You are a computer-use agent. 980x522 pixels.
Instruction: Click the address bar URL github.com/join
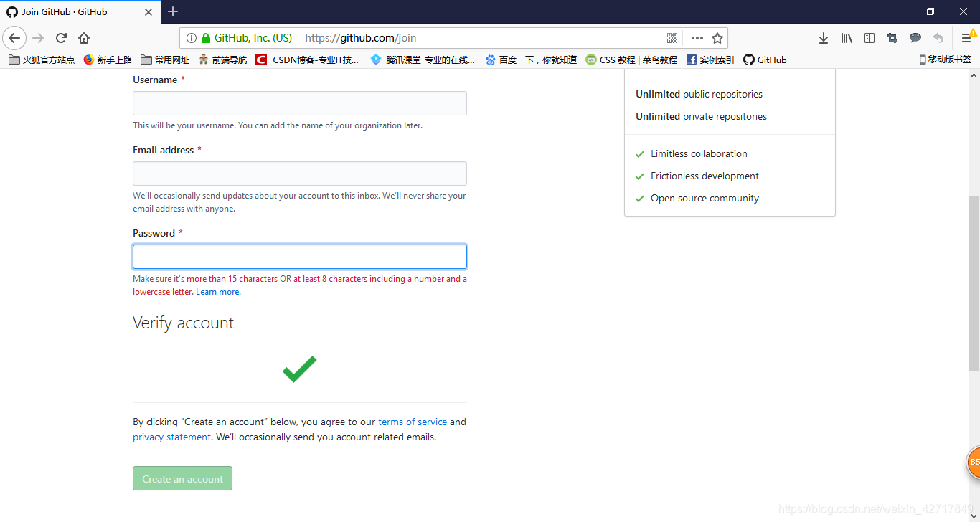tap(361, 38)
